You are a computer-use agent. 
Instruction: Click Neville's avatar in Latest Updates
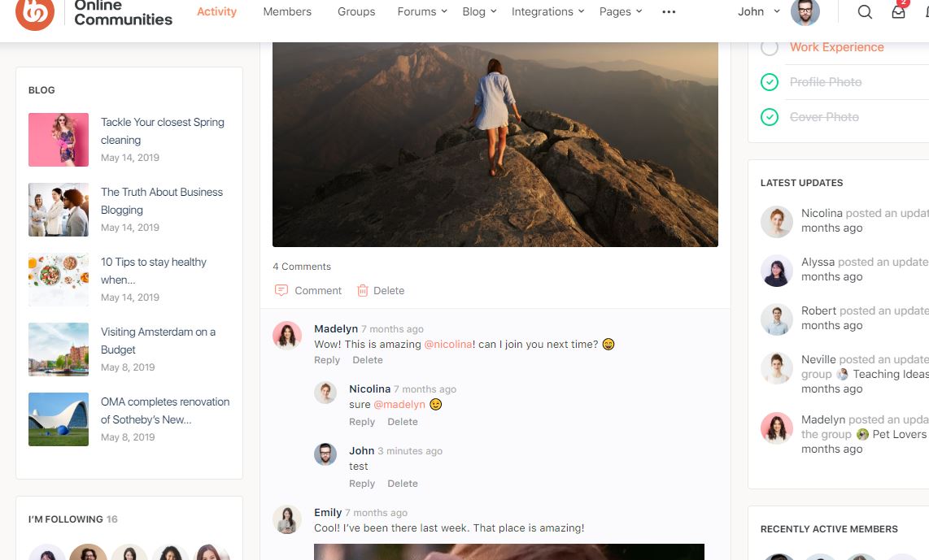tap(777, 368)
